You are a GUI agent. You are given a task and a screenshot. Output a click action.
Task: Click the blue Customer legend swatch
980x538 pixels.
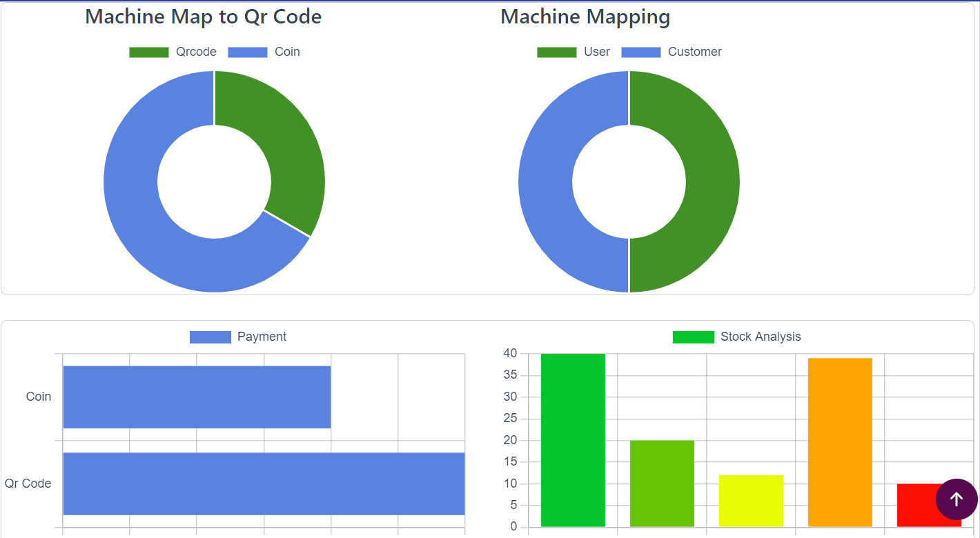pos(641,52)
